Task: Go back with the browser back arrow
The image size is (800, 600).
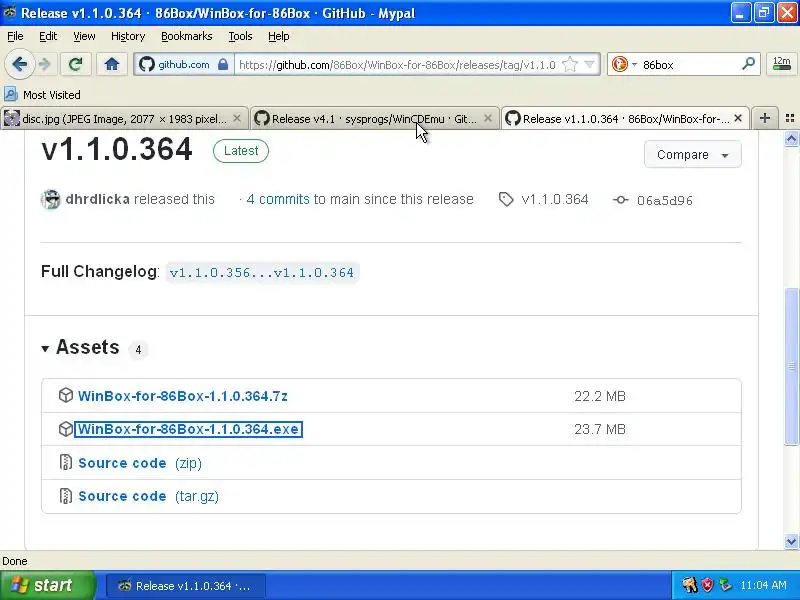Action: click(x=19, y=64)
